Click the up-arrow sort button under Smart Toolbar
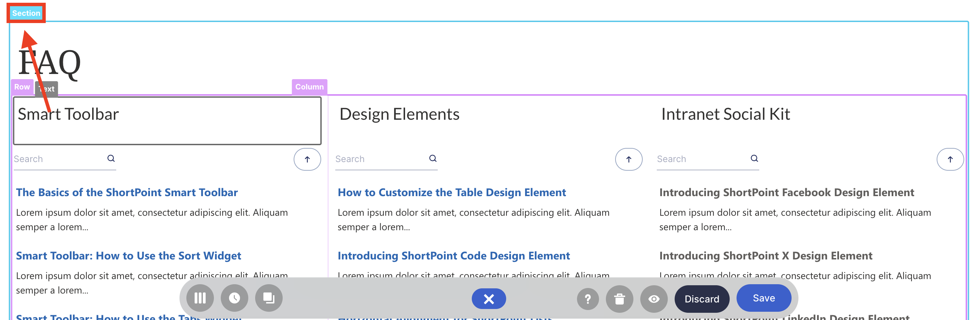Image resolution: width=980 pixels, height=320 pixels. tap(307, 159)
